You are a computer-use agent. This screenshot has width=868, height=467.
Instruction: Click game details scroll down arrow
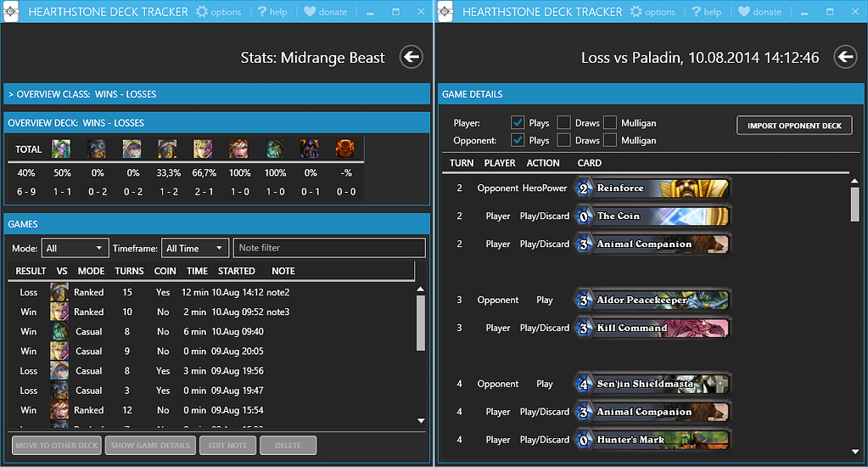tap(854, 452)
